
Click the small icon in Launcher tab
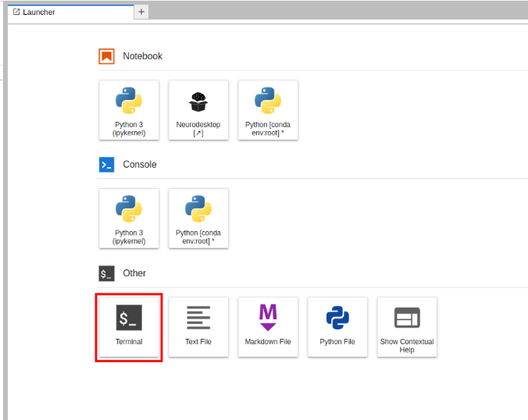(16, 12)
